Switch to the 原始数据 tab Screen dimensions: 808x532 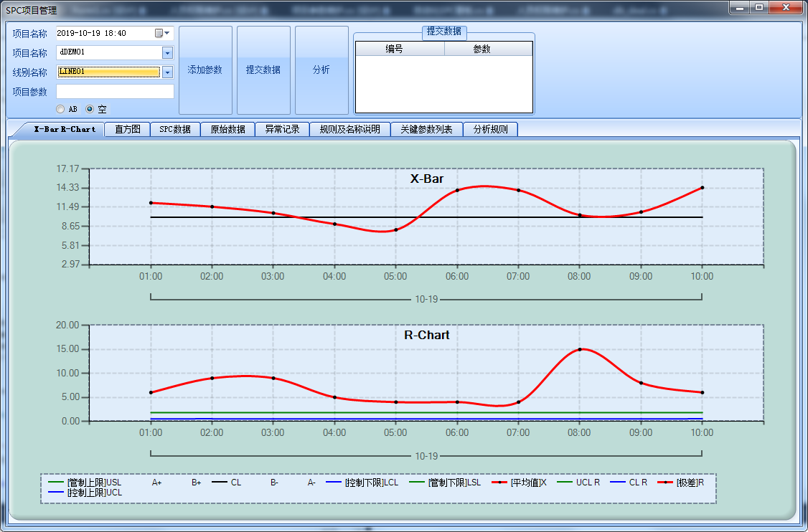coord(227,130)
